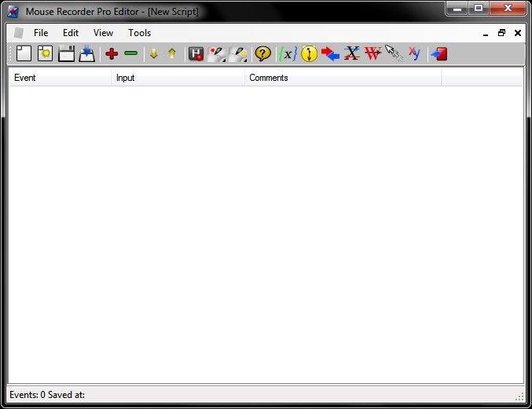Save the script with the floppy disk icon

pyautogui.click(x=66, y=53)
